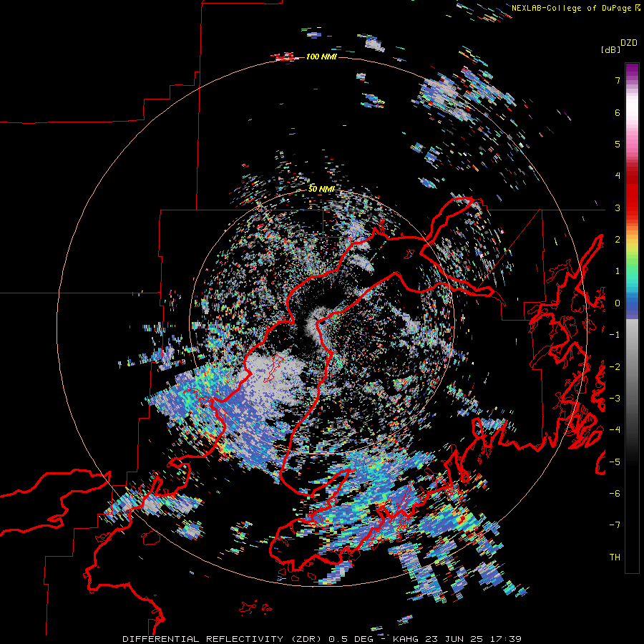
Task: Click the 50 NMI range ring label
Action: [321, 190]
